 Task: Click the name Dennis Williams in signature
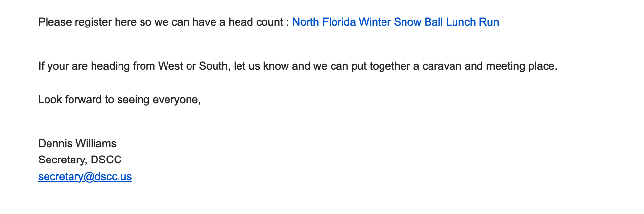[x=77, y=144]
